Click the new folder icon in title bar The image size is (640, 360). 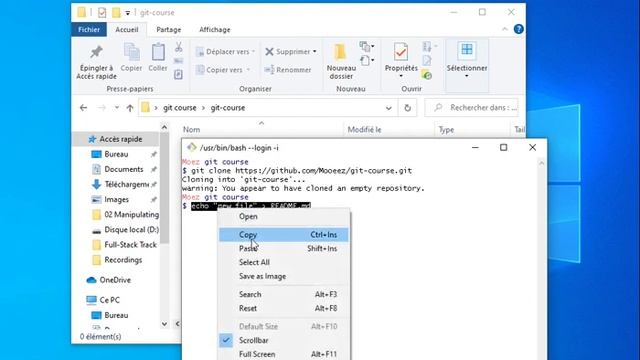[x=116, y=13]
